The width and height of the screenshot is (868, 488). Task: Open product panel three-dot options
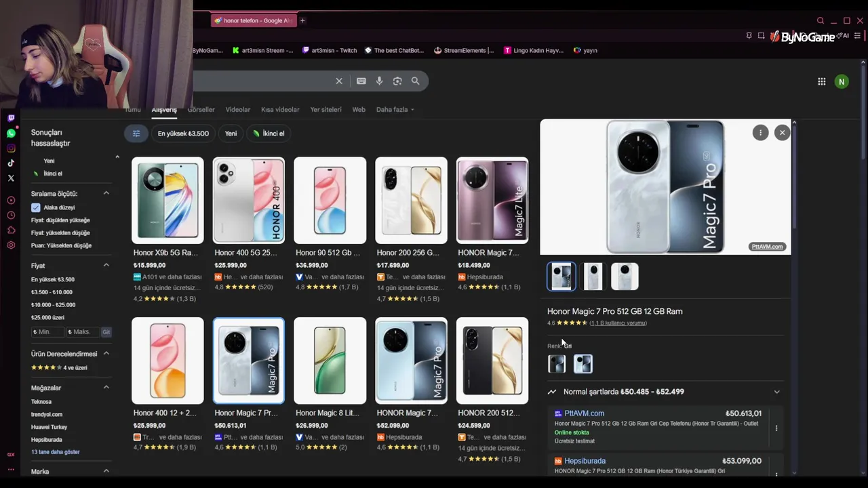click(x=760, y=133)
